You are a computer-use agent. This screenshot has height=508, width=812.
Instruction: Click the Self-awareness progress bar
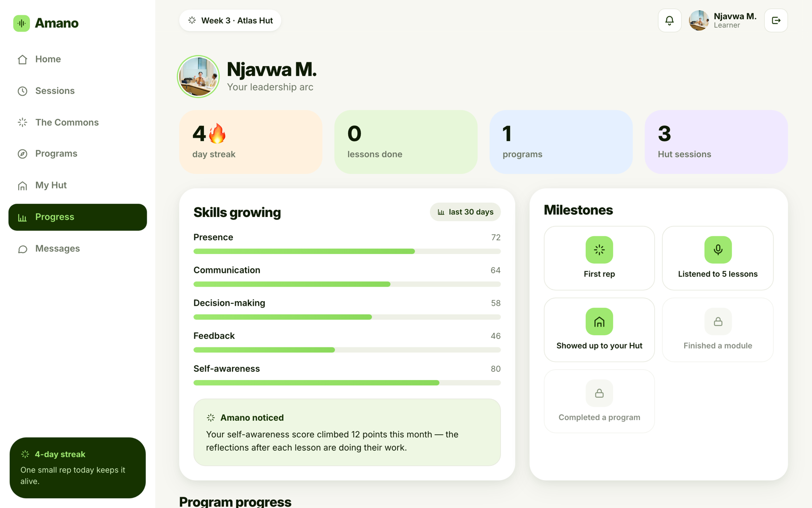point(347,383)
